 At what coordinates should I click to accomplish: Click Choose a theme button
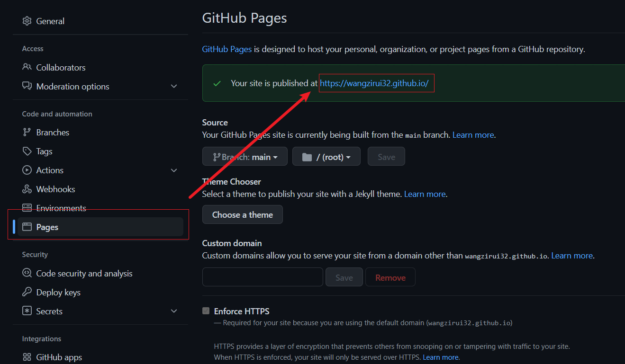tap(243, 214)
